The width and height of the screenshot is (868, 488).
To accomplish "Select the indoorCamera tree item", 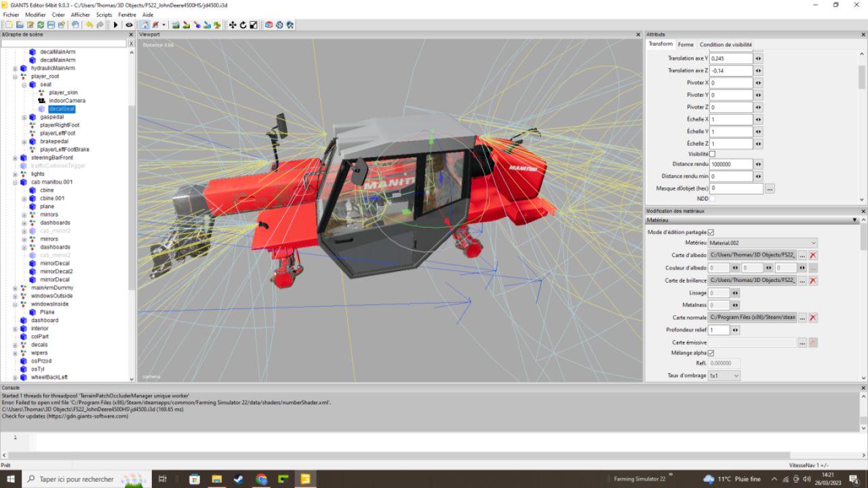I will [x=67, y=101].
